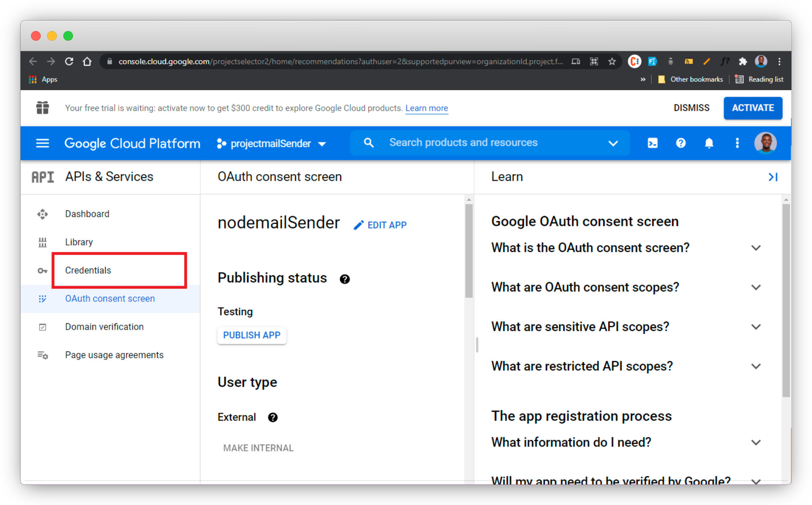
Task: Expand 'Will my app need to be verified'
Action: 756,481
